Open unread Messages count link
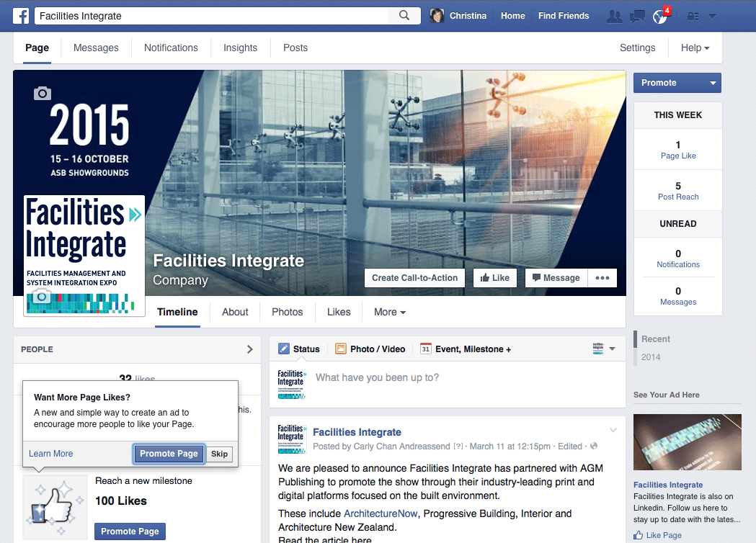 pos(678,296)
